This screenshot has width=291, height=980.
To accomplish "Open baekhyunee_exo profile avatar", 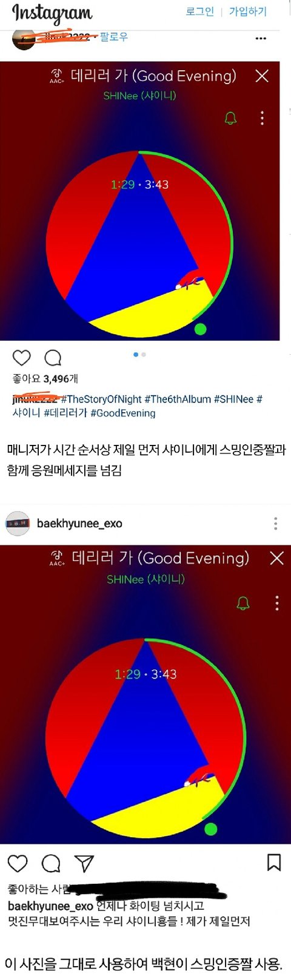I will 18,524.
